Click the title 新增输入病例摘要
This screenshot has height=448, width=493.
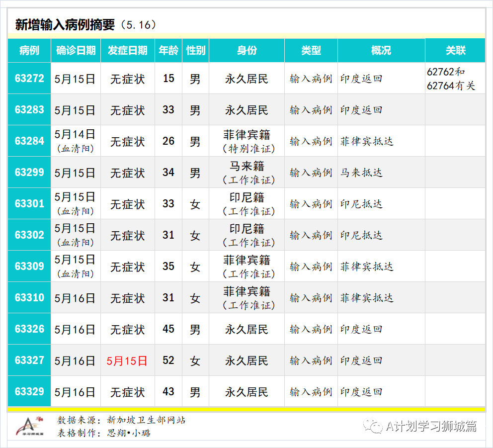(x=65, y=24)
